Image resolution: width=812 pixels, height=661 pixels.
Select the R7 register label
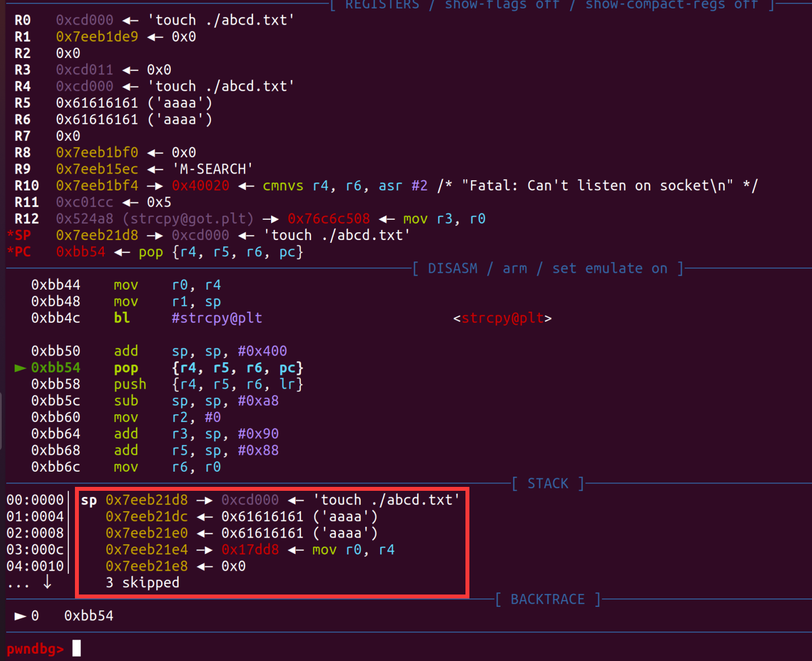(x=23, y=136)
